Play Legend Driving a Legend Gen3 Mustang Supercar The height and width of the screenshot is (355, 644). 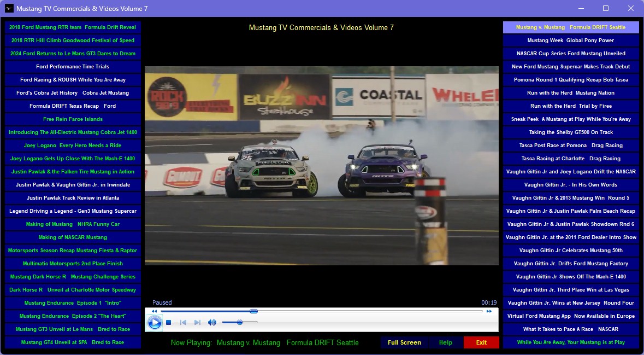tap(73, 212)
